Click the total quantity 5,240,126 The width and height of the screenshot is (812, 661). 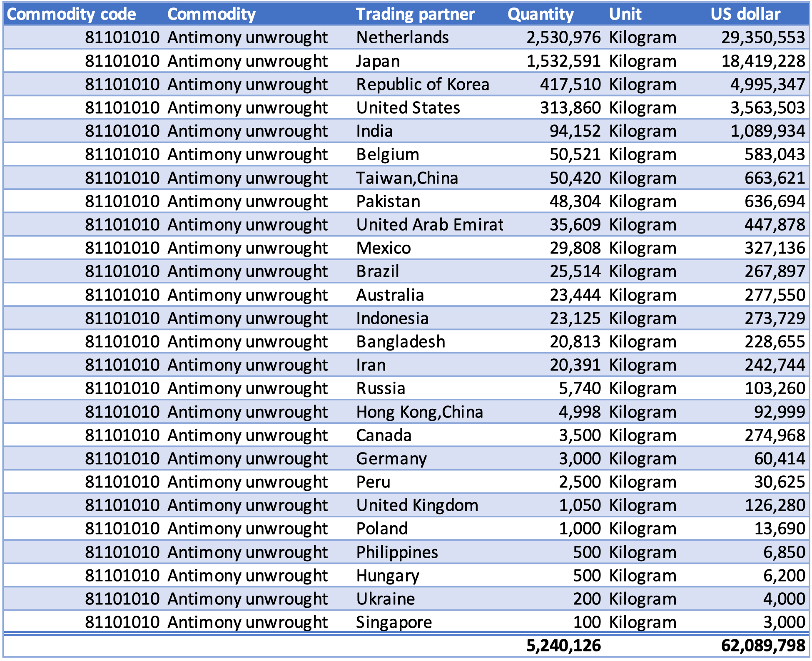tap(563, 646)
